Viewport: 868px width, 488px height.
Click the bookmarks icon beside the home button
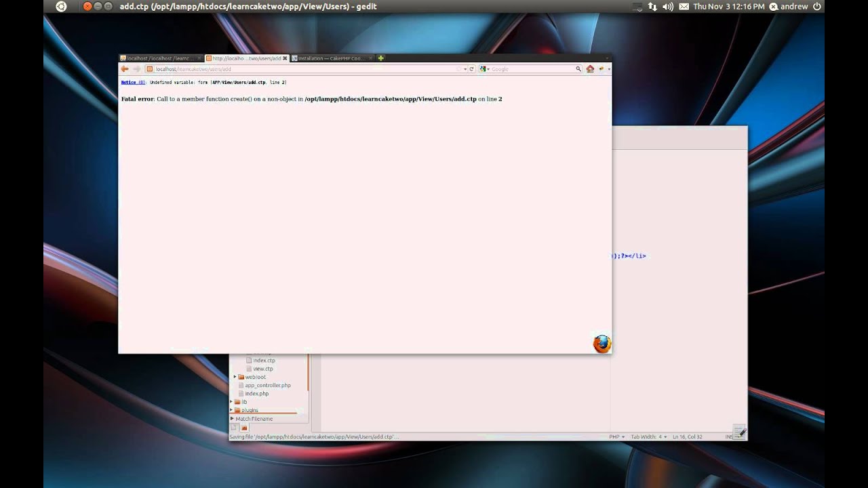pyautogui.click(x=601, y=69)
